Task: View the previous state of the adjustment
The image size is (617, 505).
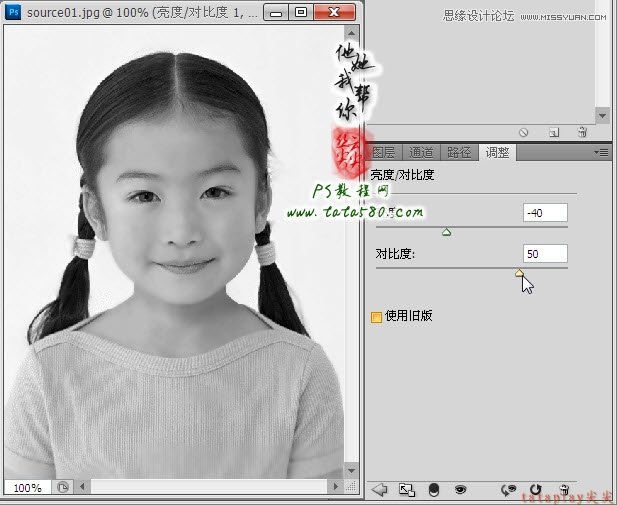Action: tap(508, 490)
